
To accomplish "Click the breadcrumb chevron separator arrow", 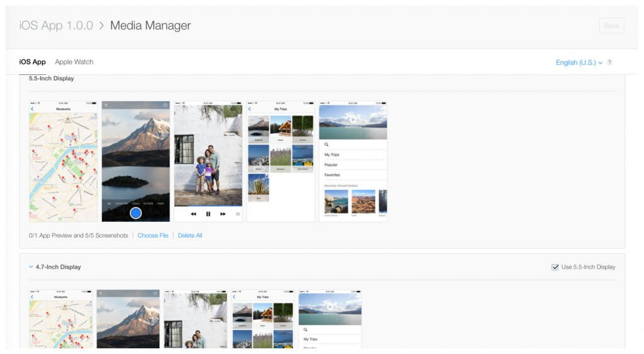I will coord(101,25).
